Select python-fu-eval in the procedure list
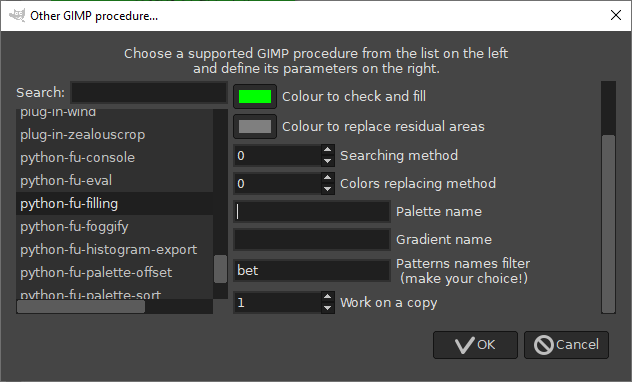The image size is (632, 382). [114, 181]
